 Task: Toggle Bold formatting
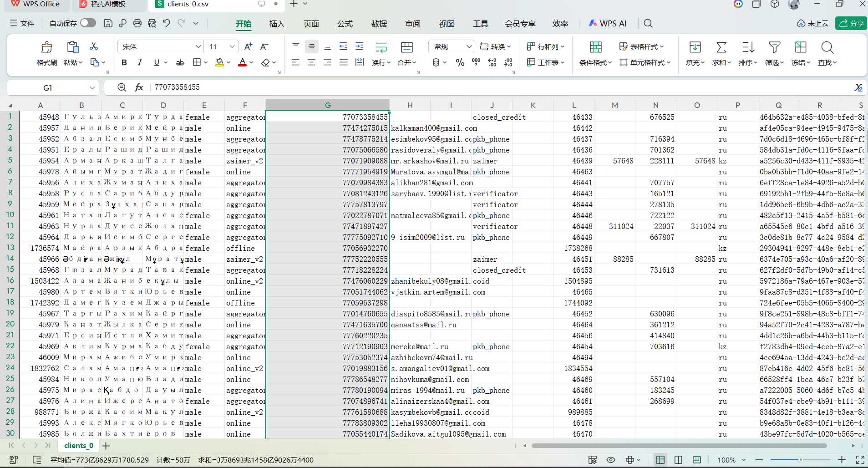(124, 62)
